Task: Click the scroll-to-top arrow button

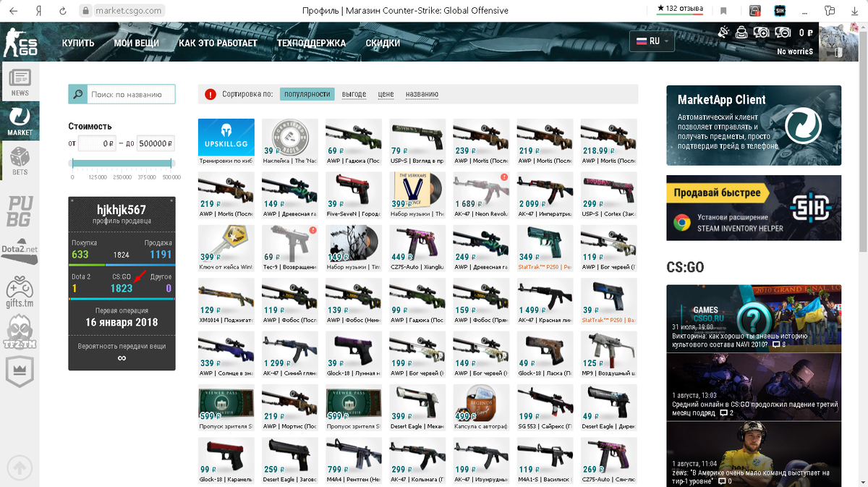Action: coord(20,467)
